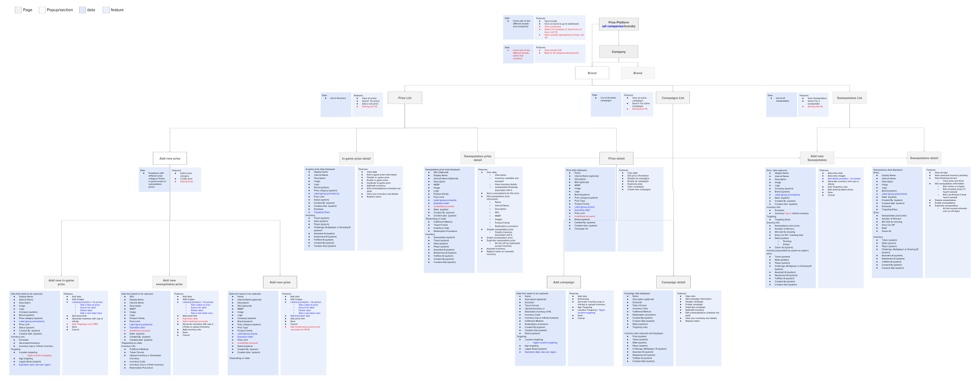This screenshot has width=980, height=381.
Task: Click the In-game prize detail node
Action: 356,159
